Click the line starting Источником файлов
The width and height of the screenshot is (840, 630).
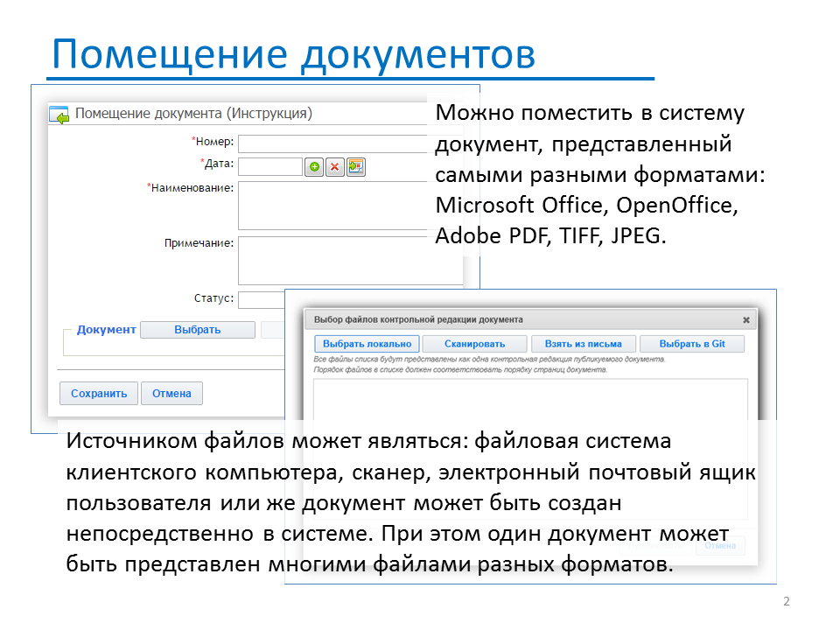pyautogui.click(x=368, y=441)
